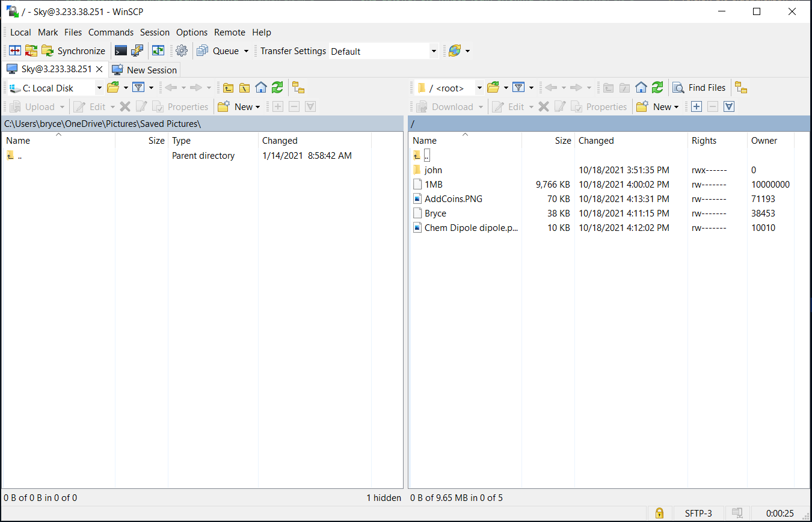
Task: Go to remote home directory icon
Action: (641, 88)
